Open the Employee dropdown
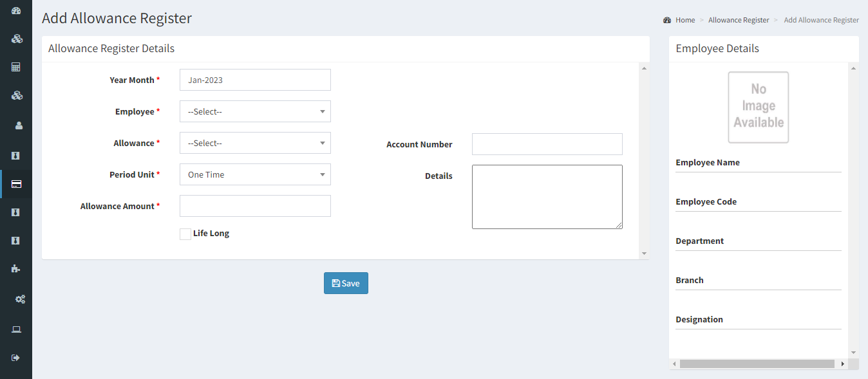 point(255,111)
